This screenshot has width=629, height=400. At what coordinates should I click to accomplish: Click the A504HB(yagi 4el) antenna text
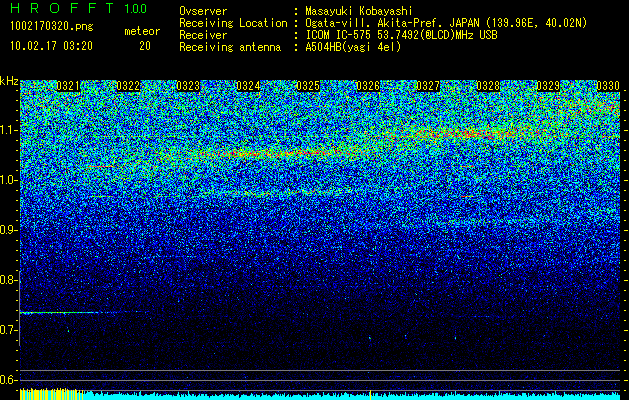tap(353, 47)
